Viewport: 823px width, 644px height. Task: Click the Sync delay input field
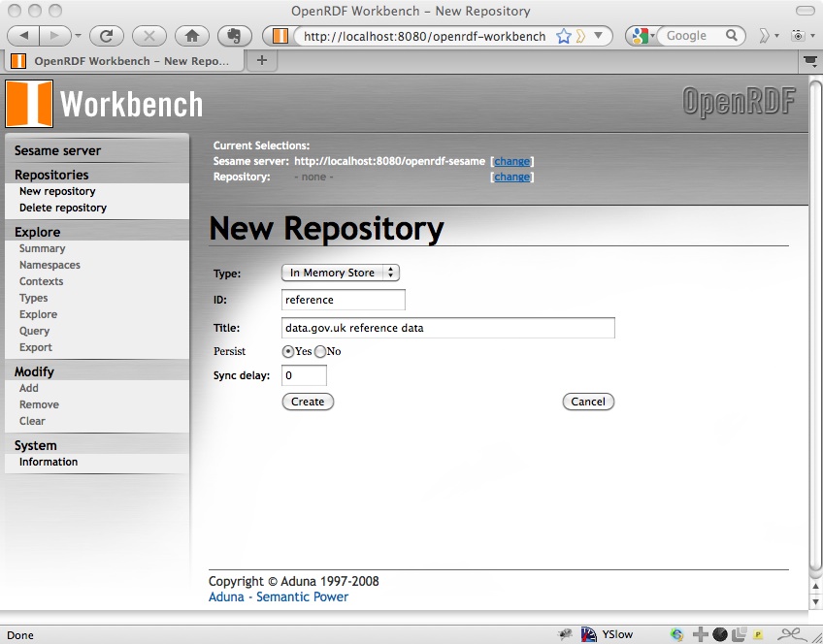tap(304, 375)
